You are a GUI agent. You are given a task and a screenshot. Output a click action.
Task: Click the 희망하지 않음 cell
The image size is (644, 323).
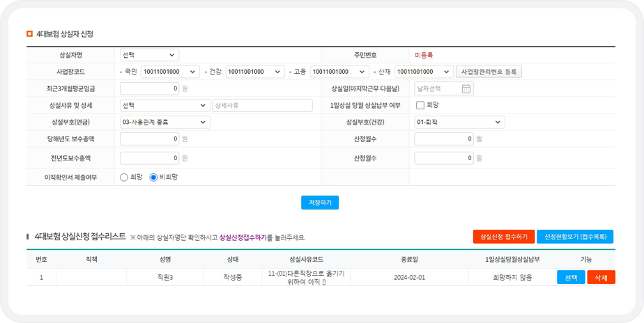[512, 278]
